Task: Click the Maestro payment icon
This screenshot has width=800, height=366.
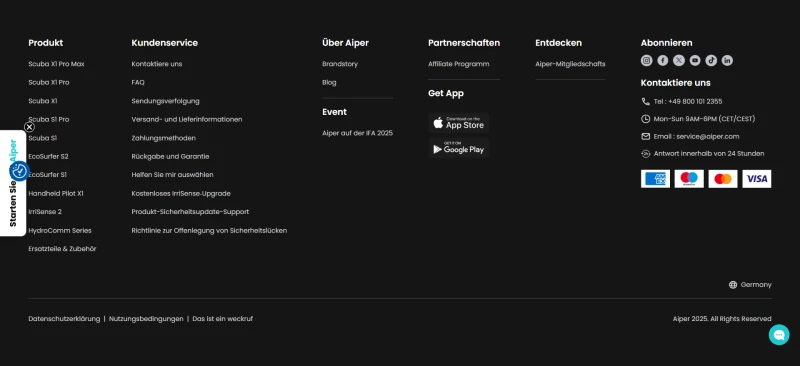Action: 689,179
